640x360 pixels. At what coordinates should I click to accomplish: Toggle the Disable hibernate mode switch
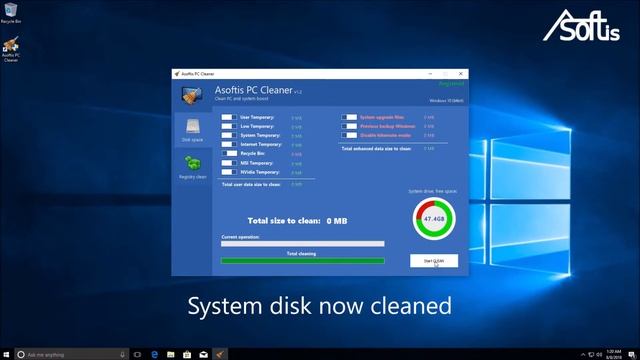pyautogui.click(x=349, y=135)
